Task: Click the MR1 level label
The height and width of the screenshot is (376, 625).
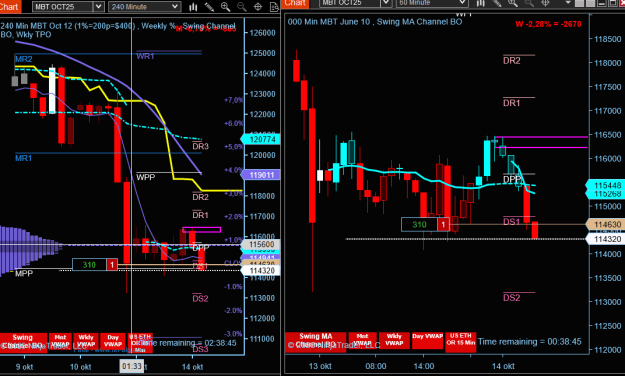Action: pyautogui.click(x=24, y=158)
